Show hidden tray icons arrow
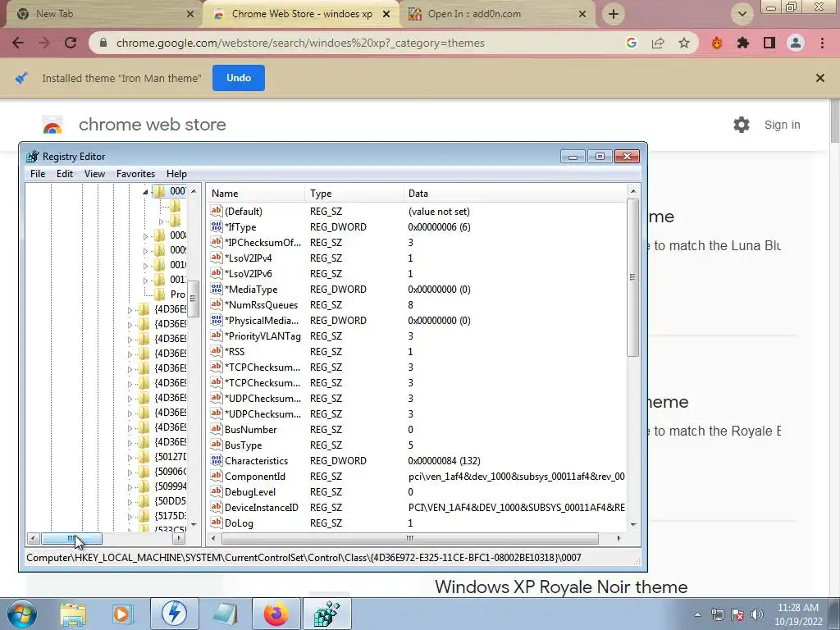Image resolution: width=840 pixels, height=630 pixels. point(697,614)
